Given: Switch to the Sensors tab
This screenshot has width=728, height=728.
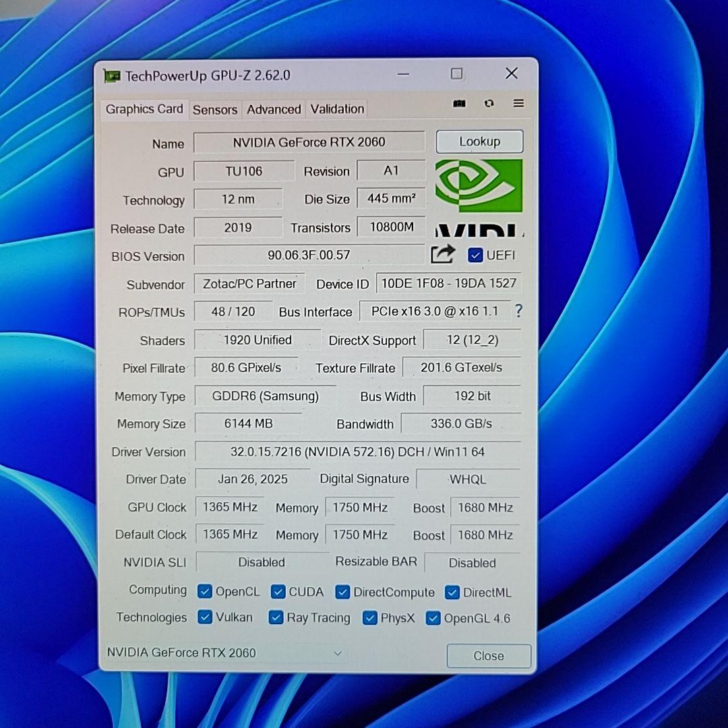Looking at the screenshot, I should pos(215,109).
